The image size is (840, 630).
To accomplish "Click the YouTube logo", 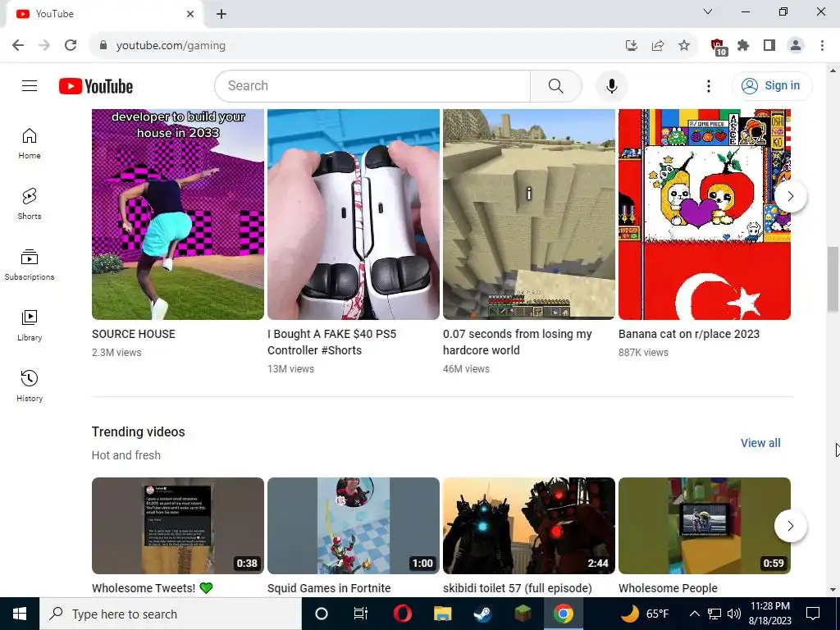I will 96,86.
